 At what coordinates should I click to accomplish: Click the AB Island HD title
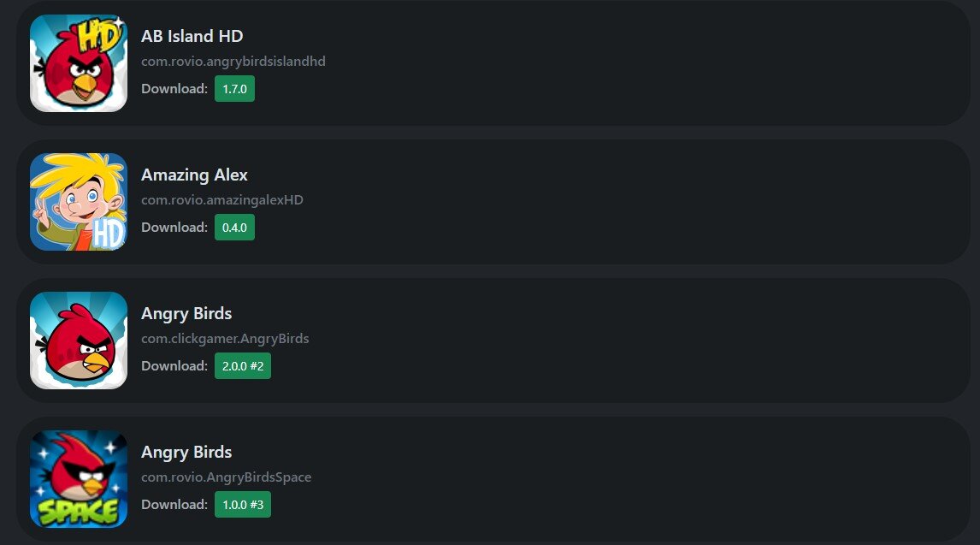point(192,36)
